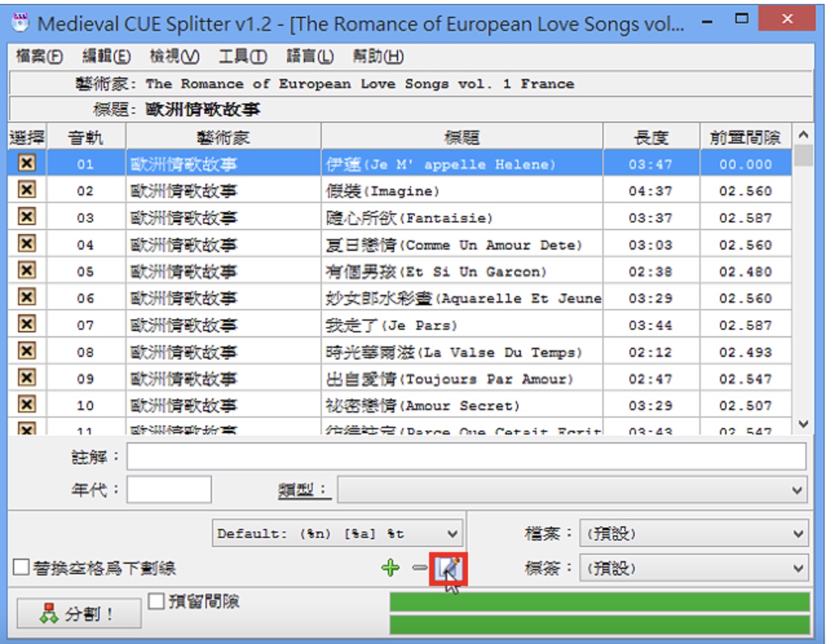Click the 標題 column header

pos(462,137)
